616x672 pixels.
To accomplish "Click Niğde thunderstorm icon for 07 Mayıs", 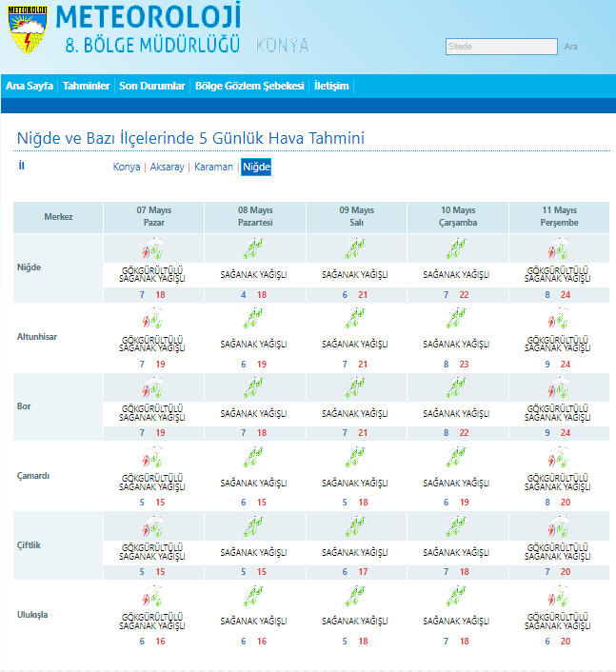I will 153,249.
